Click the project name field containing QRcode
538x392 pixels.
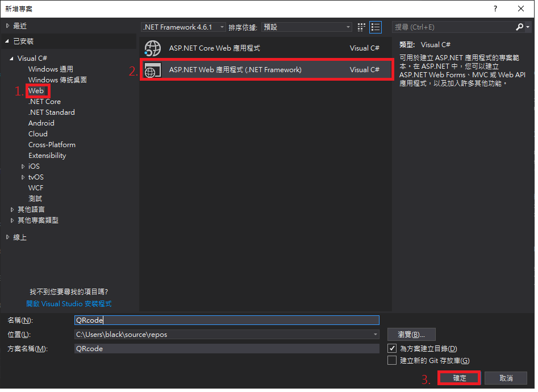(227, 320)
